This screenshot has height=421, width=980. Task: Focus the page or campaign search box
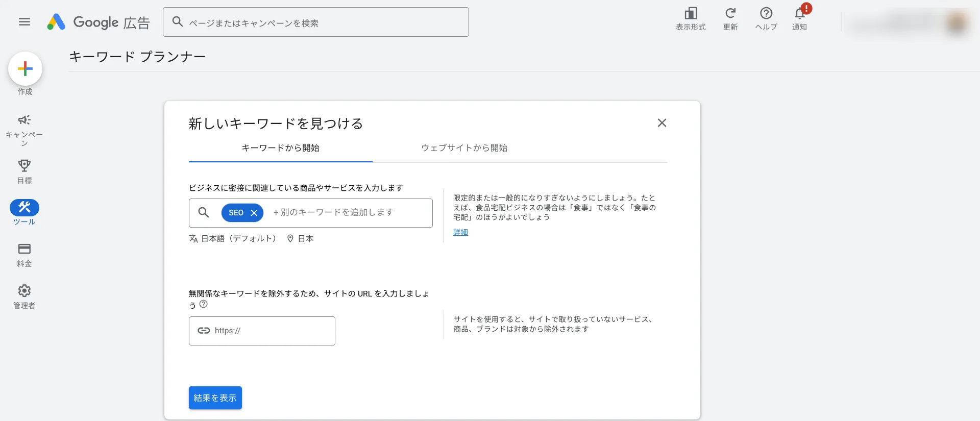[315, 22]
